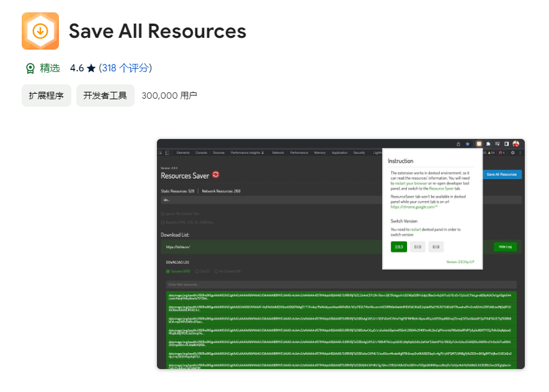The width and height of the screenshot is (549, 392).
Task: Click the "Network Resources: 260" text
Action: (x=221, y=191)
